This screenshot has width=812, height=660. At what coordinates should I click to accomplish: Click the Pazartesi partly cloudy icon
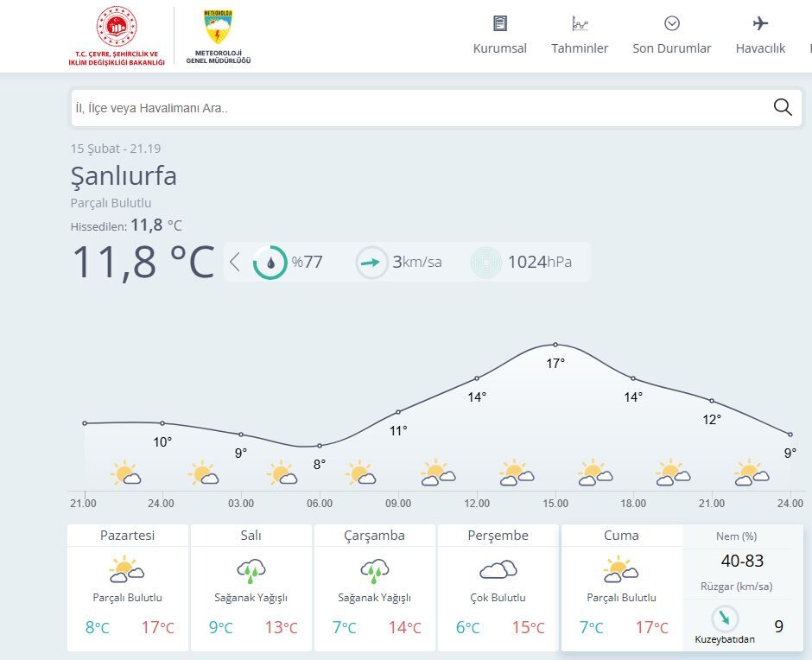coord(127,569)
